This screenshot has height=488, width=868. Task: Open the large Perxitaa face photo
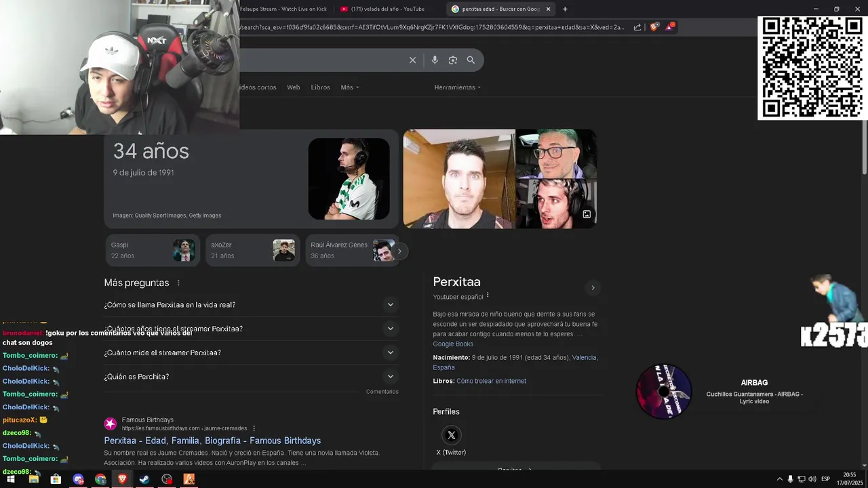(x=459, y=179)
